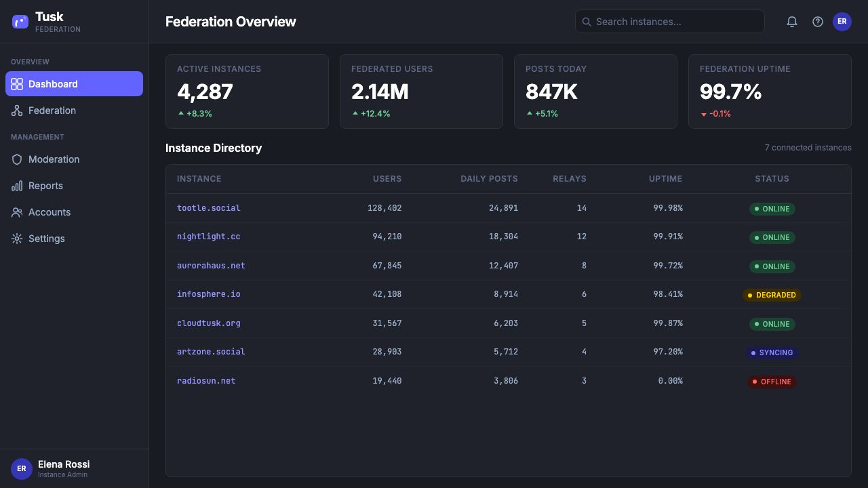Open the cloudtusk.org instance link
Viewport: 868px width, 488px height.
209,323
